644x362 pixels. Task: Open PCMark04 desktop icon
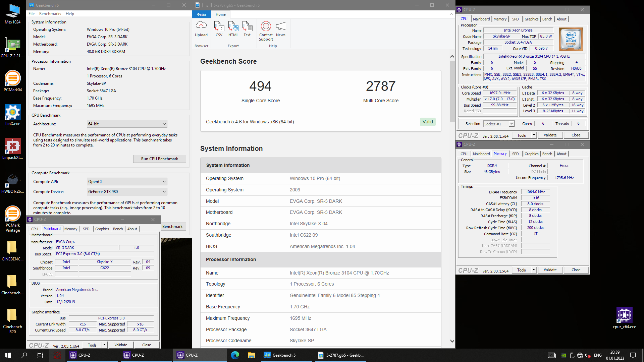[12, 81]
